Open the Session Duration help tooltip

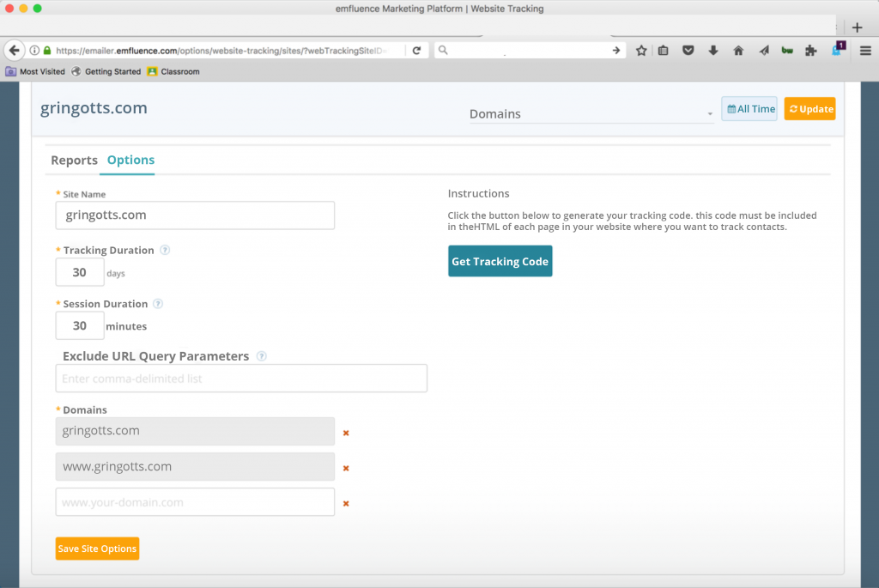pyautogui.click(x=157, y=304)
